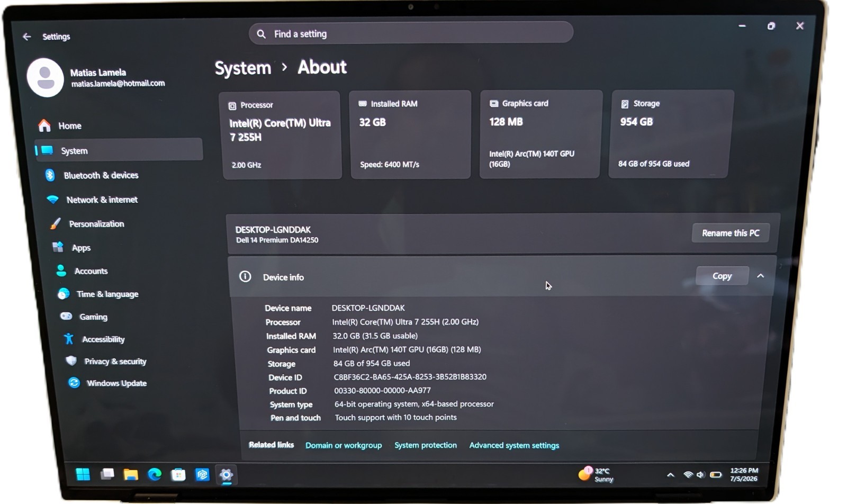847x504 pixels.
Task: Click the battery icon in system tray
Action: [x=716, y=475]
